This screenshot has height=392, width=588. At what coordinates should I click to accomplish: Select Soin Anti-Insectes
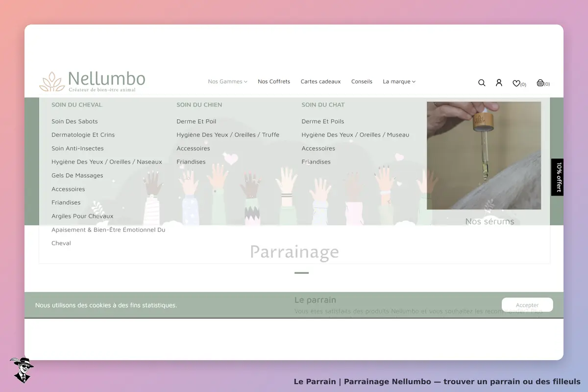[77, 148]
